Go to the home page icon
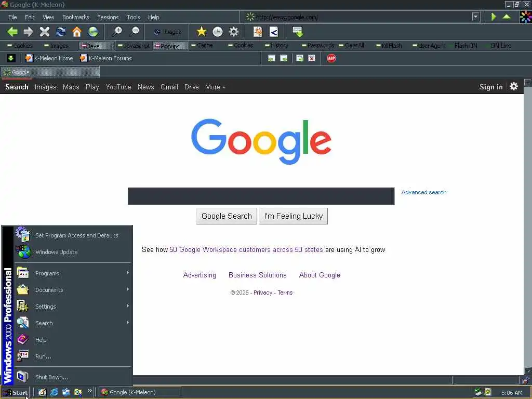Viewport: 532px width, 399px height. [77, 32]
